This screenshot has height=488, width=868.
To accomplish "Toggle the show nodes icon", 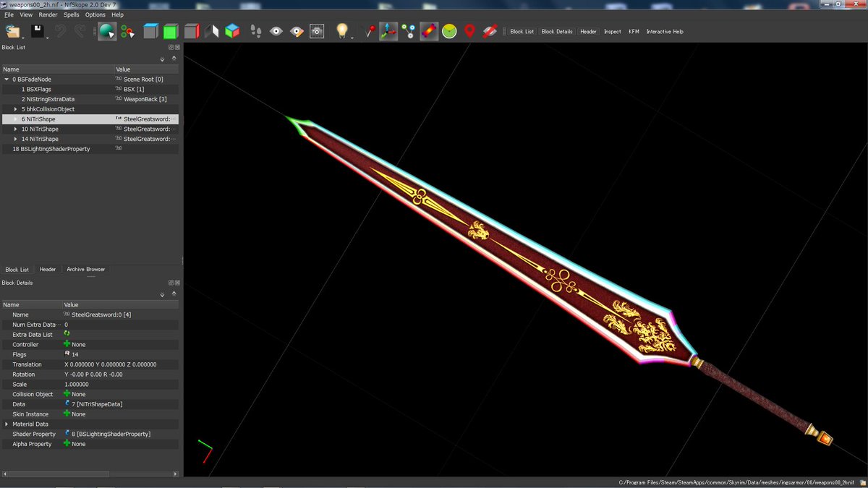I will pos(409,31).
